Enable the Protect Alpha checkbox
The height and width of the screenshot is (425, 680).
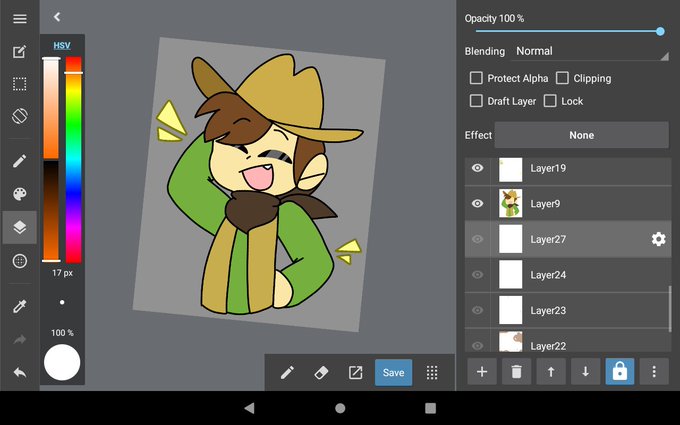476,78
